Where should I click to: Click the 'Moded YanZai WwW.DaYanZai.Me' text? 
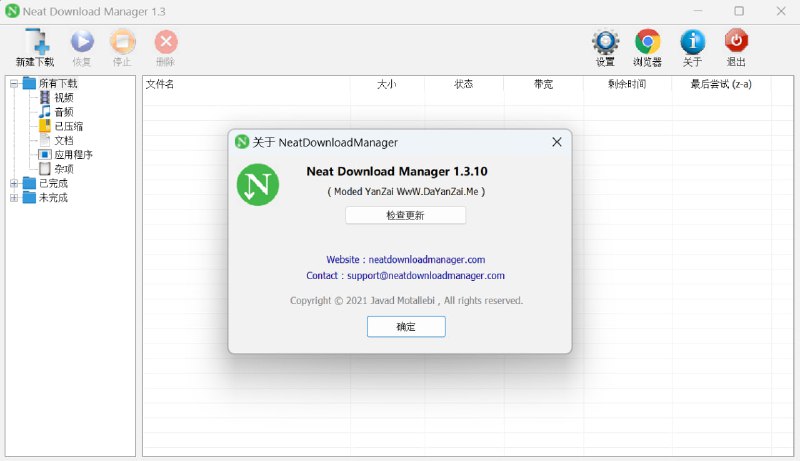tap(406, 192)
